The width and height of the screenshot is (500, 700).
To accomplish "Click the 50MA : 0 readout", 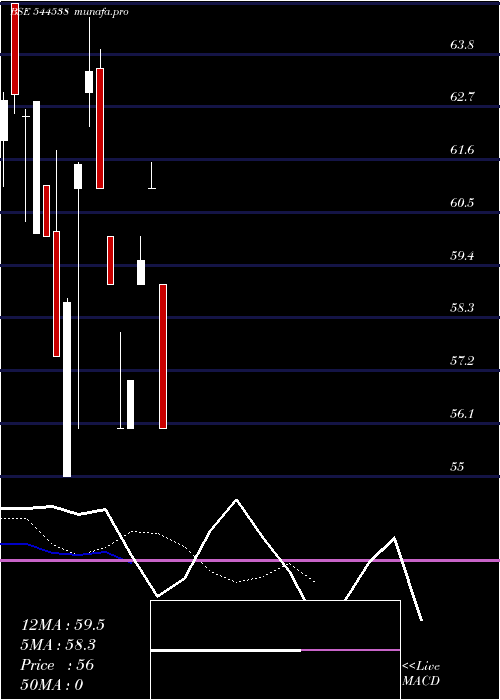I will tap(52, 685).
